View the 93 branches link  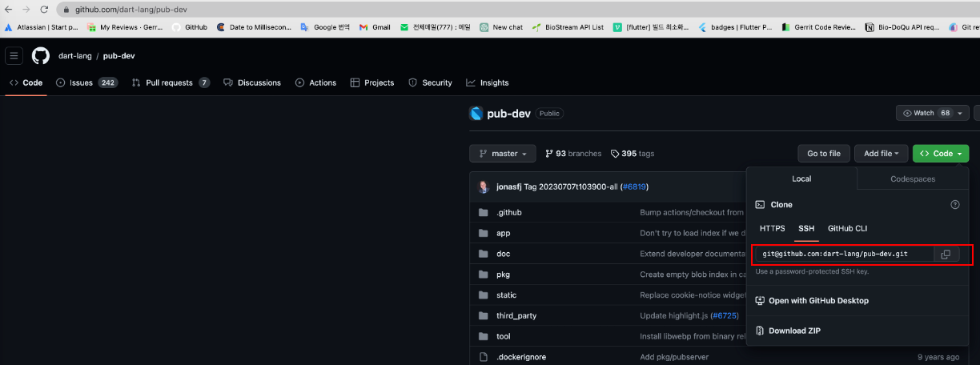coord(573,154)
